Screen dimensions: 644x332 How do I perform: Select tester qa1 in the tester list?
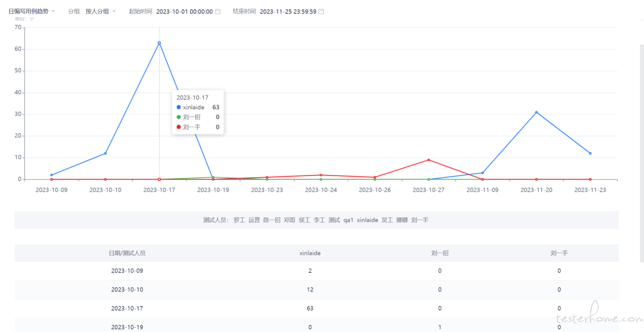(348, 220)
